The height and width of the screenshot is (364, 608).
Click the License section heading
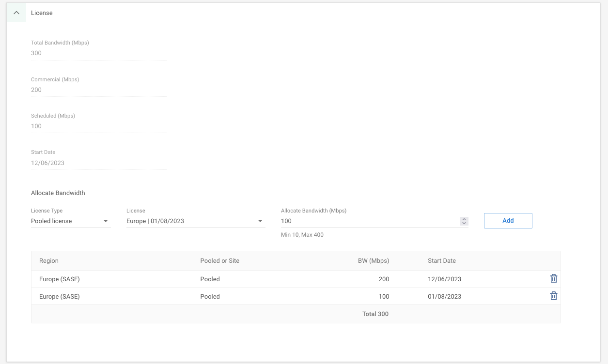42,13
